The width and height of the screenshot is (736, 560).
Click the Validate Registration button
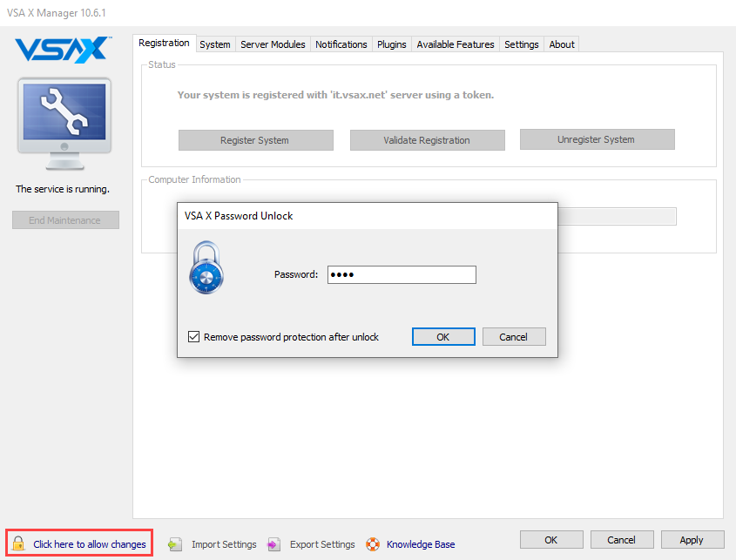[x=427, y=140]
